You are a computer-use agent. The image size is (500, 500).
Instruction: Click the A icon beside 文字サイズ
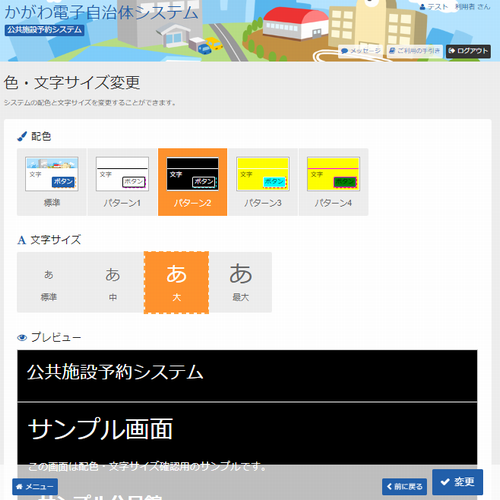click(22, 240)
